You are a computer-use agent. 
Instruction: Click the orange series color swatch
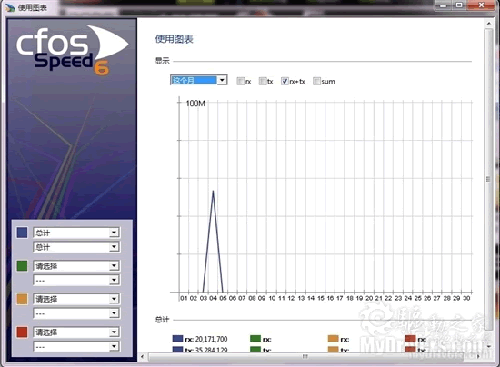point(22,299)
